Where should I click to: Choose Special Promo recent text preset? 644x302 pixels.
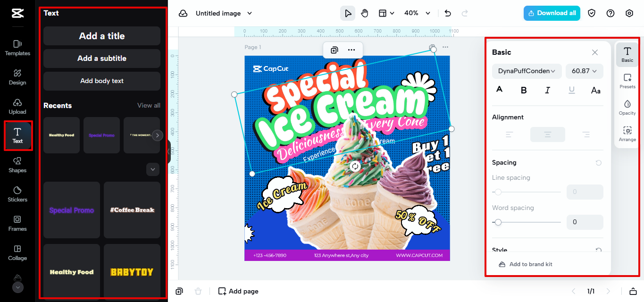pos(102,135)
